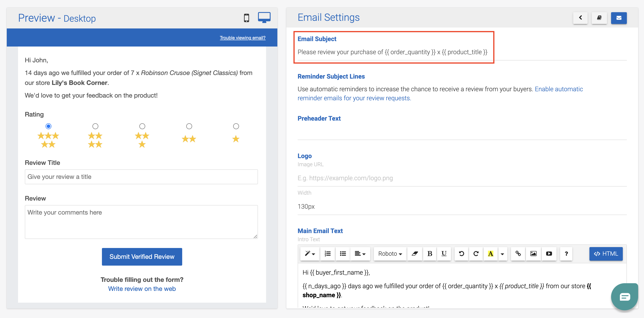Insert an image into the email body
Viewport: 644px width, 318px height.
[x=534, y=254]
